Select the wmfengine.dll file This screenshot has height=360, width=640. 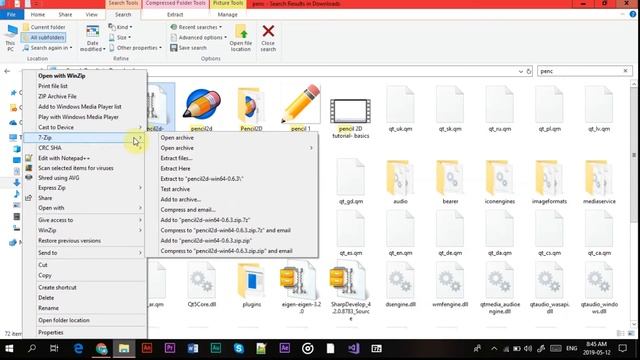[450, 281]
